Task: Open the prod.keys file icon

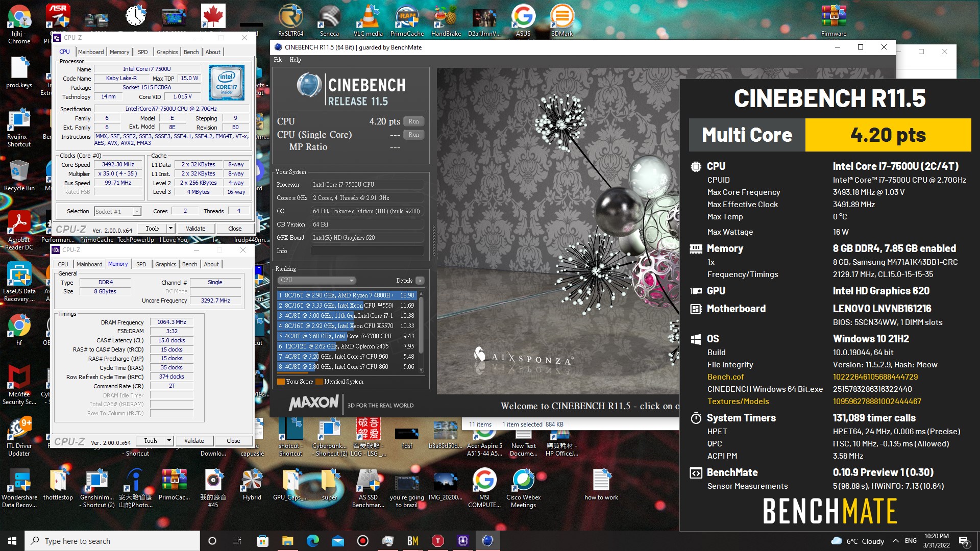Action: (19, 72)
